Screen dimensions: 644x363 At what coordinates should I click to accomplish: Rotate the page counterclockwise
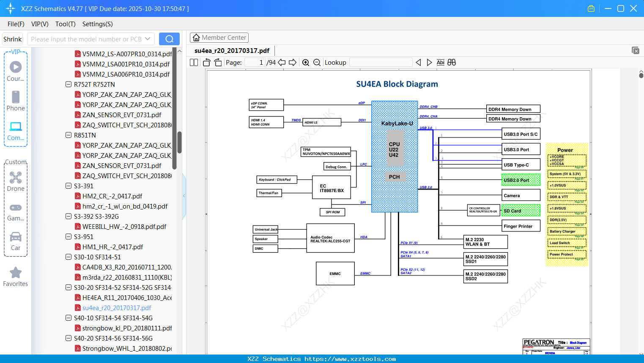(207, 63)
